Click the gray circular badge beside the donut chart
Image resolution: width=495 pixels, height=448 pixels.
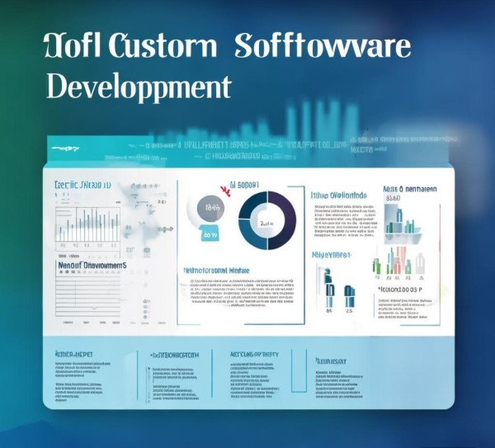[210, 208]
